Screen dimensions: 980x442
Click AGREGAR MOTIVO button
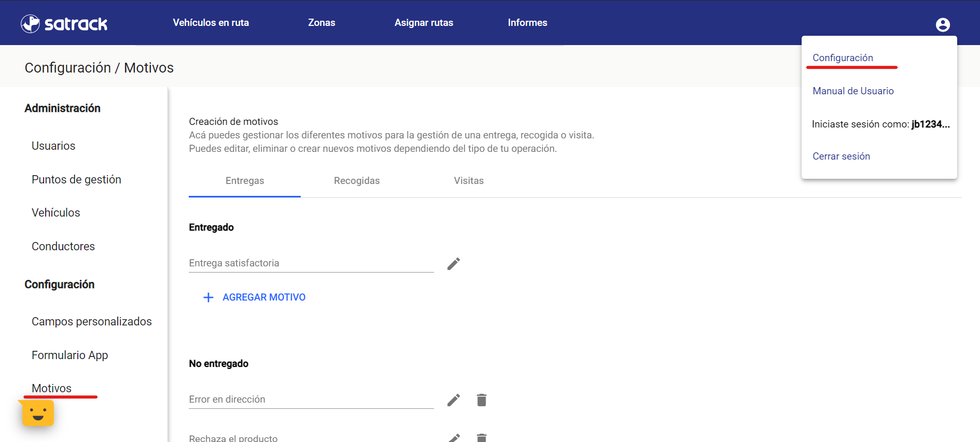[254, 297]
